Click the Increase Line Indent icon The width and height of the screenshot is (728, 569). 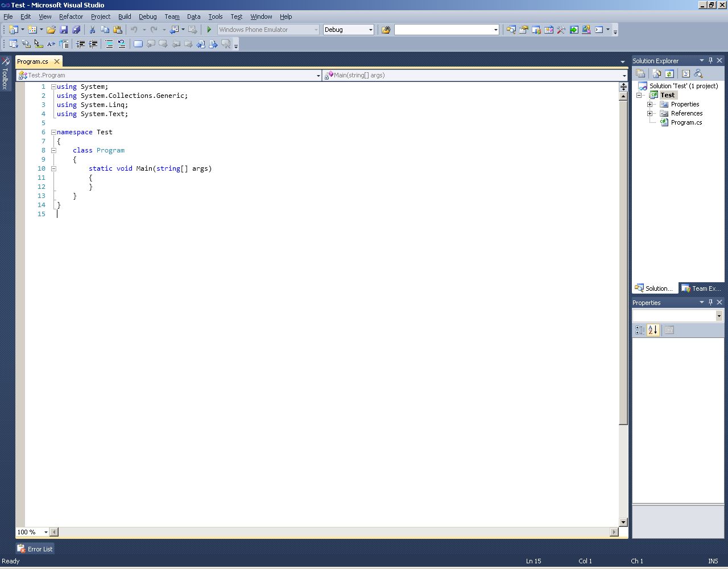pos(93,44)
